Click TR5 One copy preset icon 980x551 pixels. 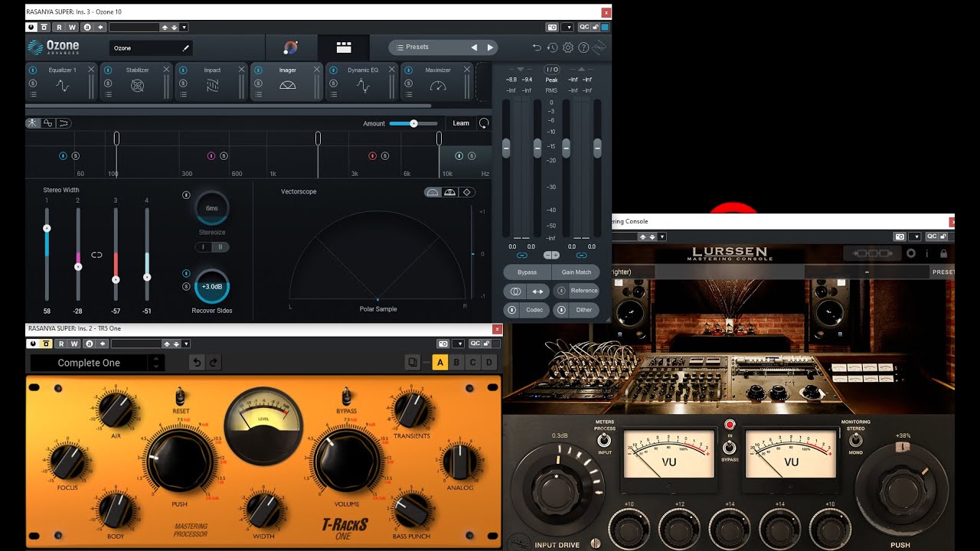[413, 363]
